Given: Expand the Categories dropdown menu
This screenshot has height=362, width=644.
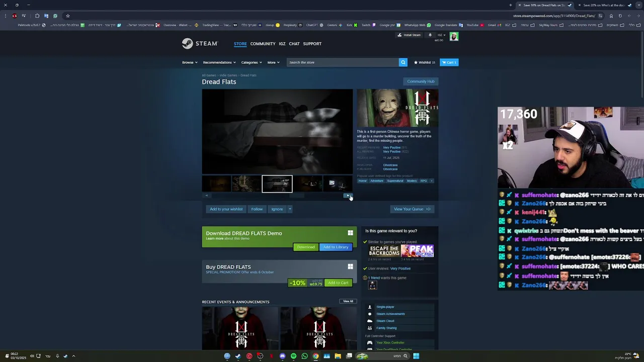Looking at the screenshot, I should coord(251,62).
